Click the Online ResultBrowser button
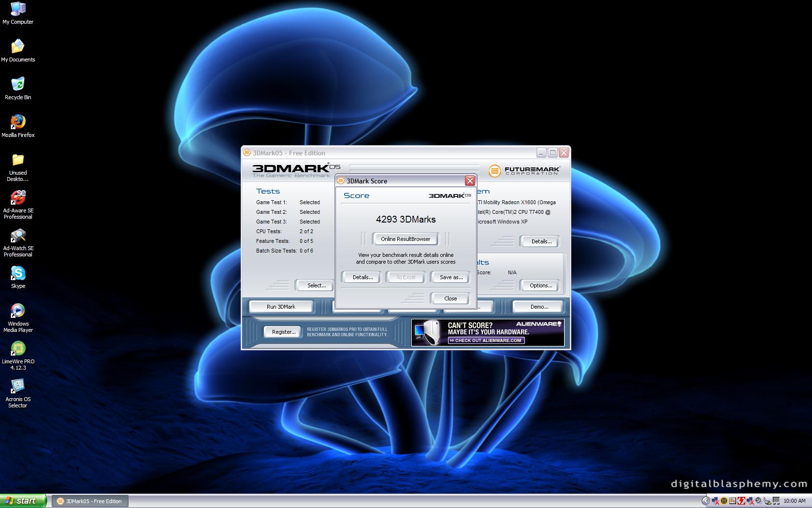 (405, 239)
